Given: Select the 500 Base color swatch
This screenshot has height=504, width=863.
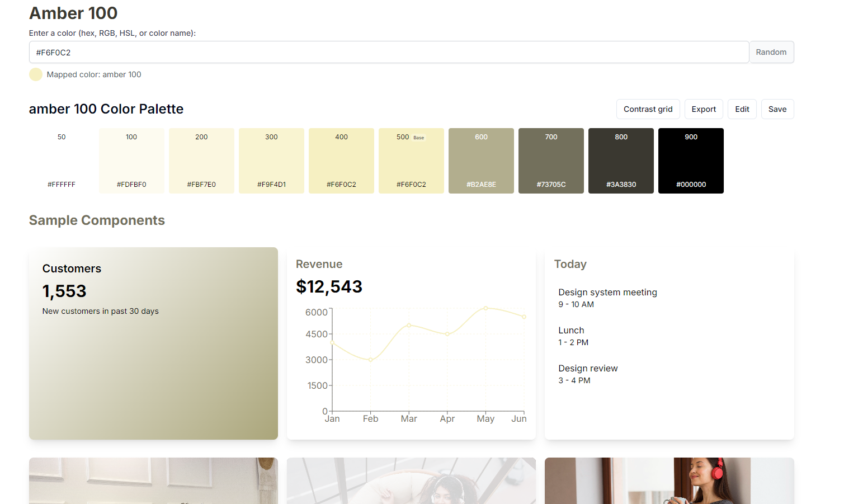Looking at the screenshot, I should (411, 161).
